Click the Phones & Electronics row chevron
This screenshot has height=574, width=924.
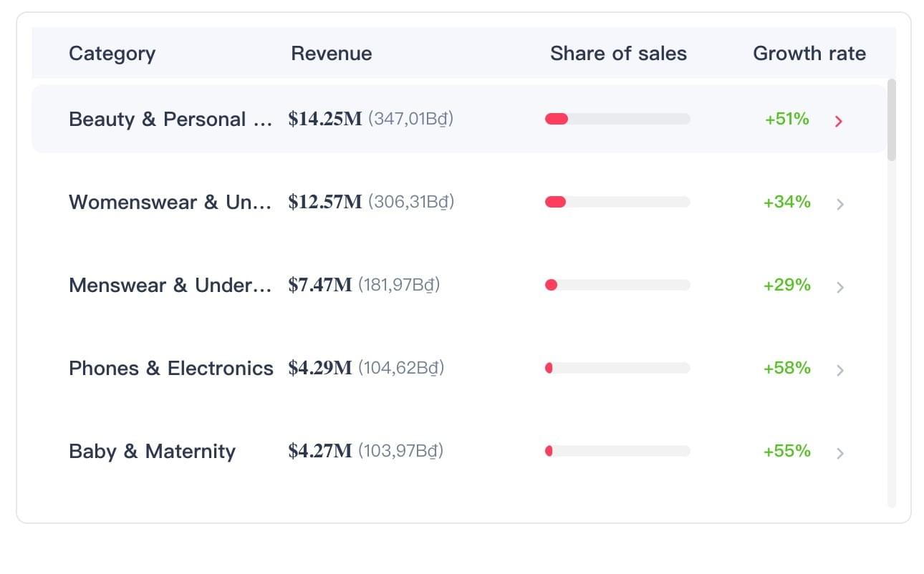[x=840, y=370]
